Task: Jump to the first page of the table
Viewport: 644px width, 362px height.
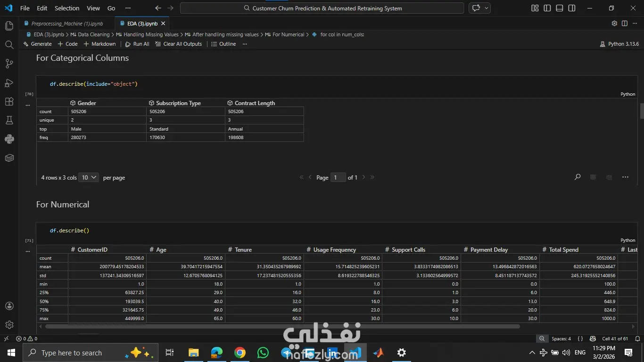Action: click(302, 177)
